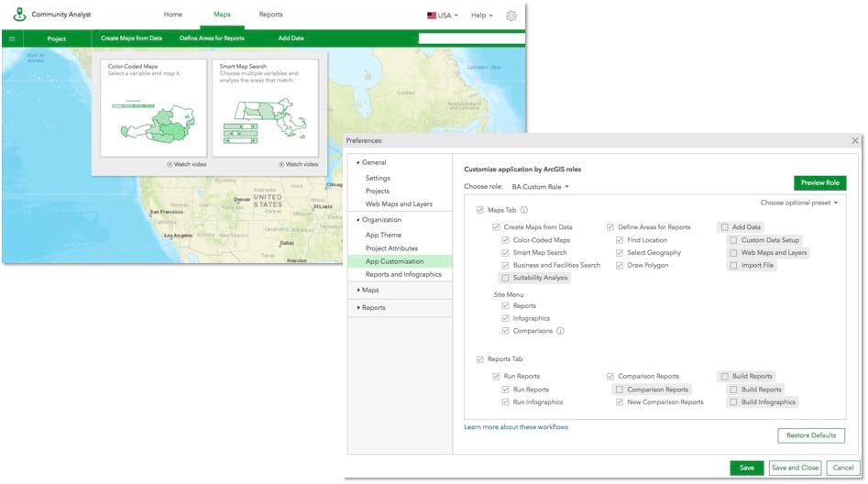Open Define Areas for Reports menu

coord(212,38)
